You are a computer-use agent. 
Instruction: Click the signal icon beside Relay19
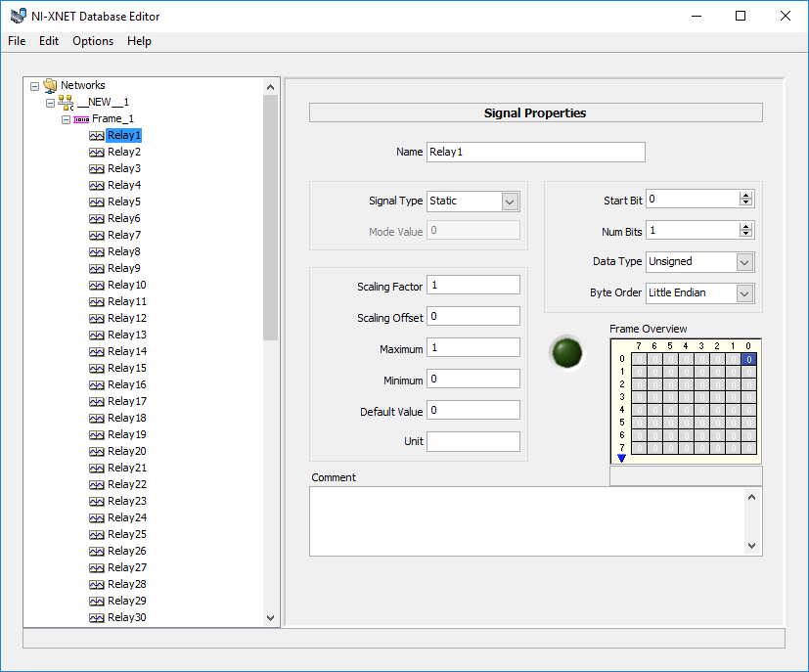coord(97,434)
